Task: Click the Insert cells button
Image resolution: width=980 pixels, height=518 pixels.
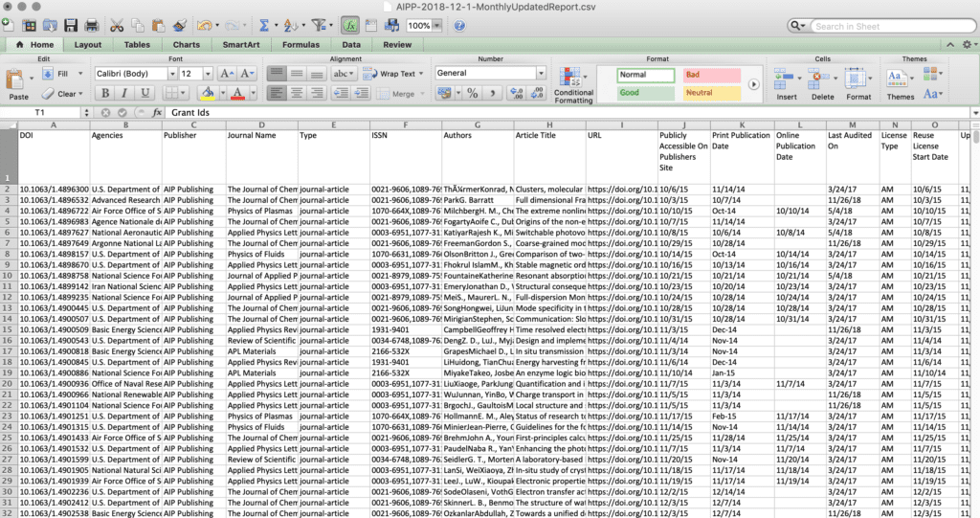Action: 787,84
